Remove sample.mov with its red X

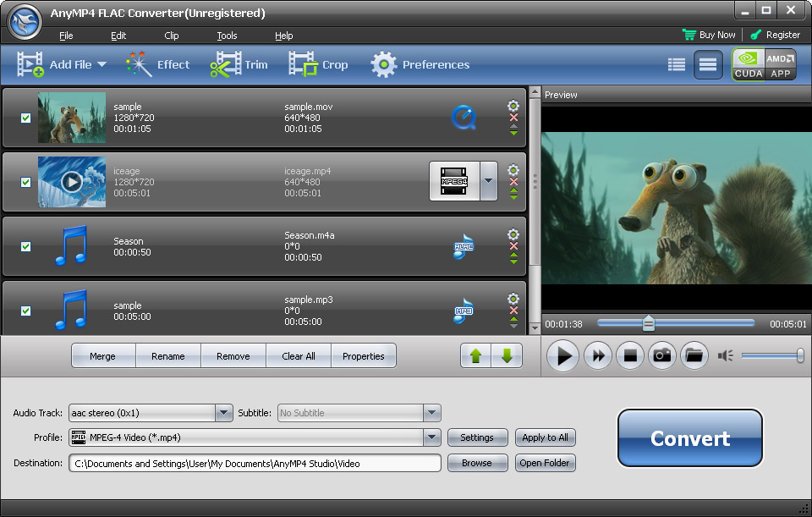[513, 118]
